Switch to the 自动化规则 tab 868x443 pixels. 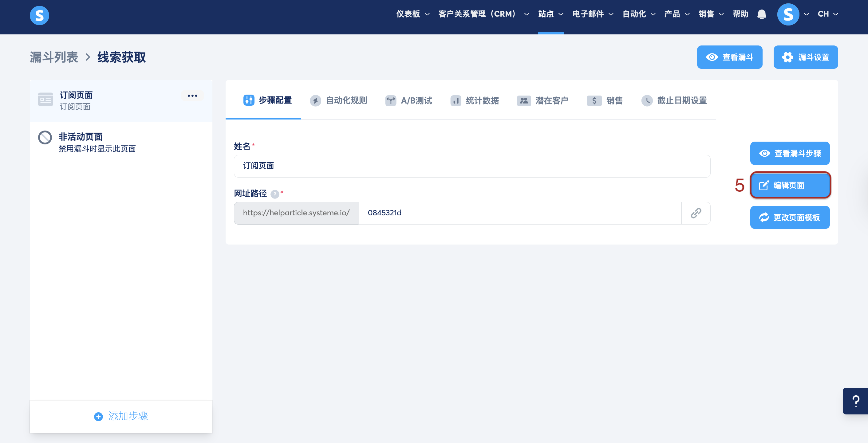338,100
